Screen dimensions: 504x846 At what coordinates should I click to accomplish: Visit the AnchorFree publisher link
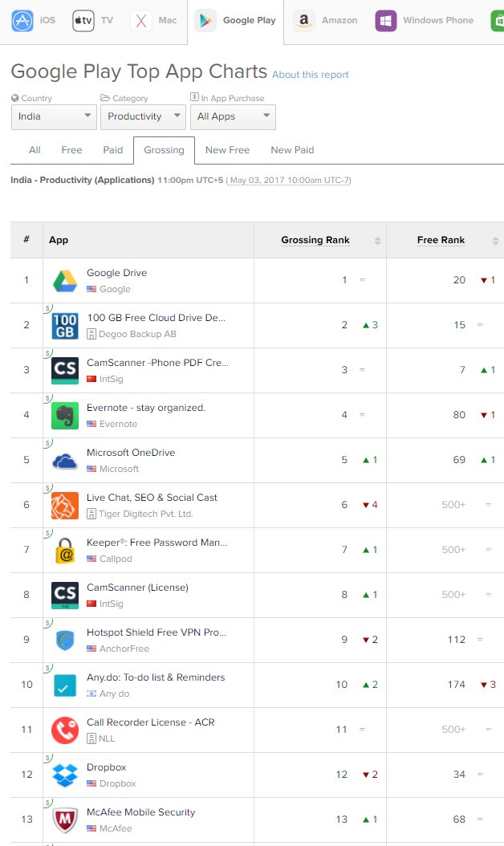(124, 649)
